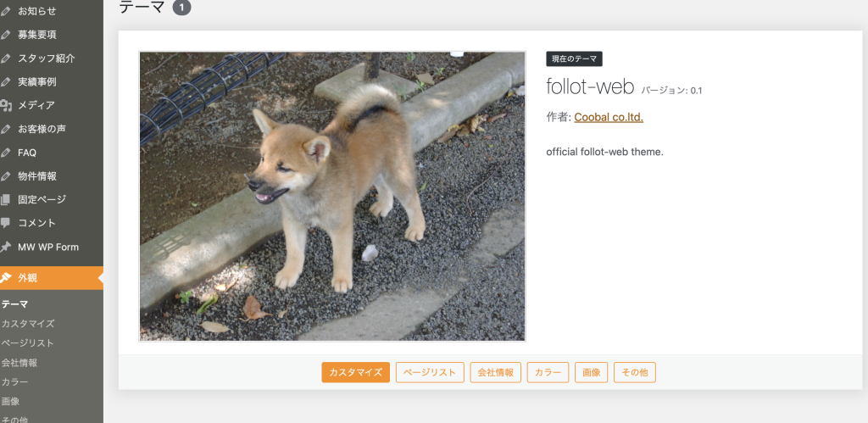Open お客様の声 in the sidebar
868x423 pixels.
pyautogui.click(x=42, y=129)
